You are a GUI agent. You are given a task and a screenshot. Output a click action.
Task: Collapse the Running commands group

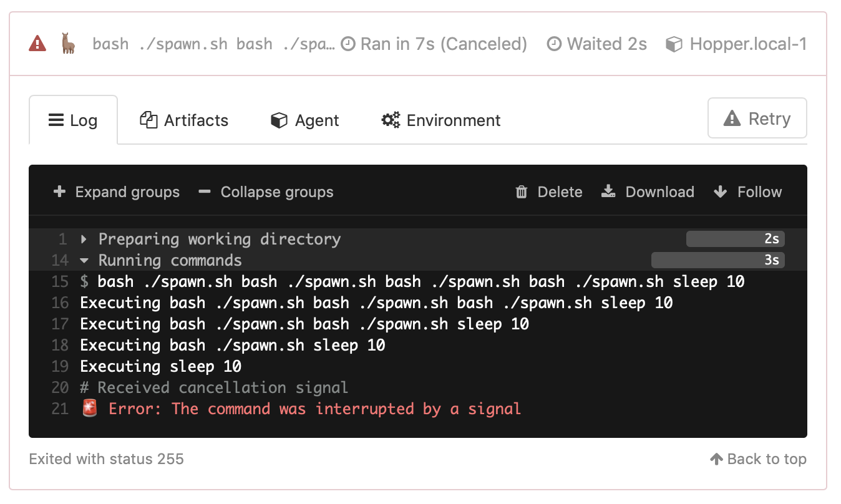(84, 260)
